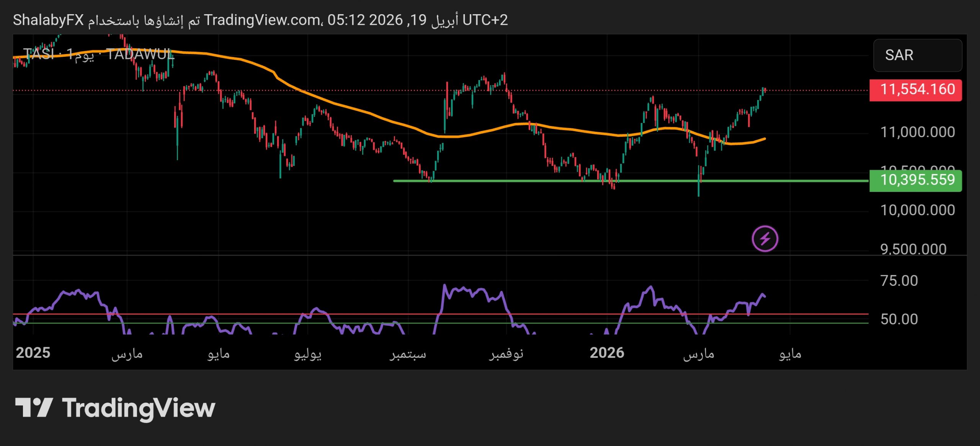Click the يوليو month label
980x446 pixels.
[x=307, y=354]
